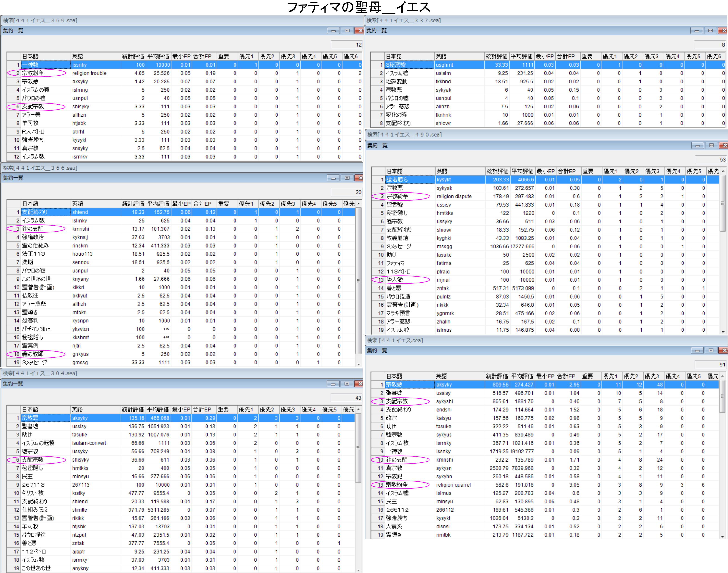Viewport: 728px width, 573px height.
Task: Select the 'religion trouble' cell
Action: [96, 73]
